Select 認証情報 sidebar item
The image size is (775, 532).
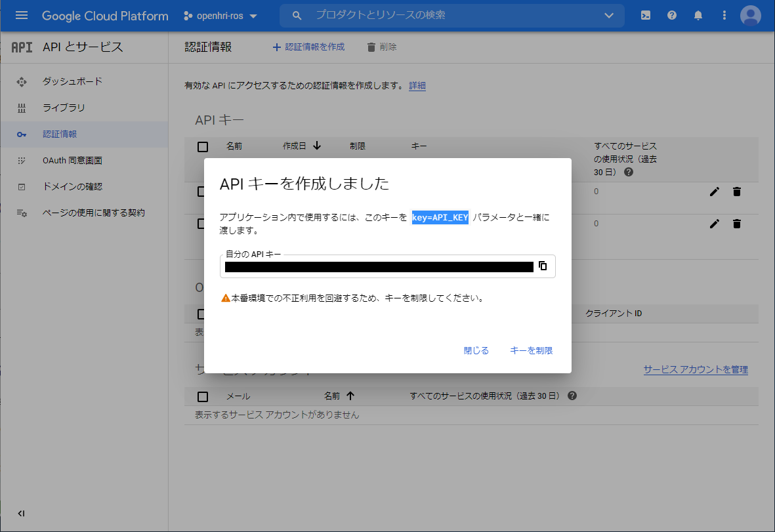[84, 134]
